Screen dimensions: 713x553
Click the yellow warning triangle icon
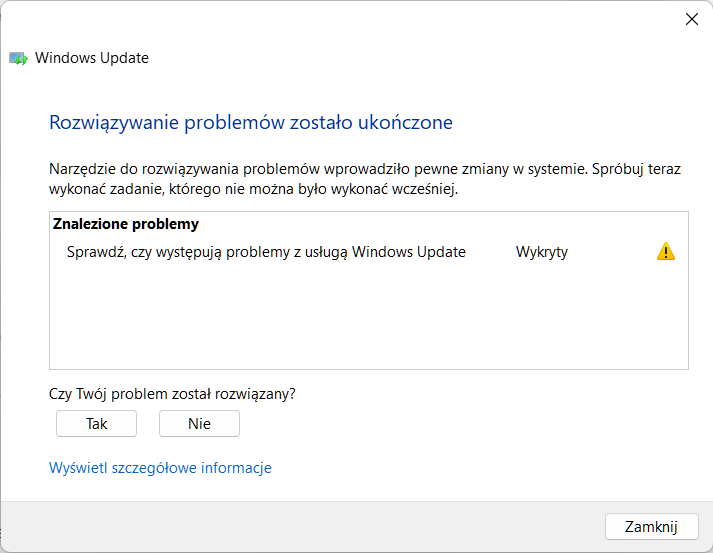click(666, 251)
